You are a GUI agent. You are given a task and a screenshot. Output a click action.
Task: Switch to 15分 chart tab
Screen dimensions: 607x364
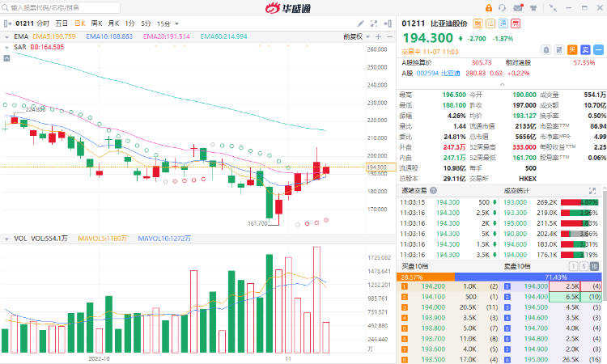coord(163,23)
